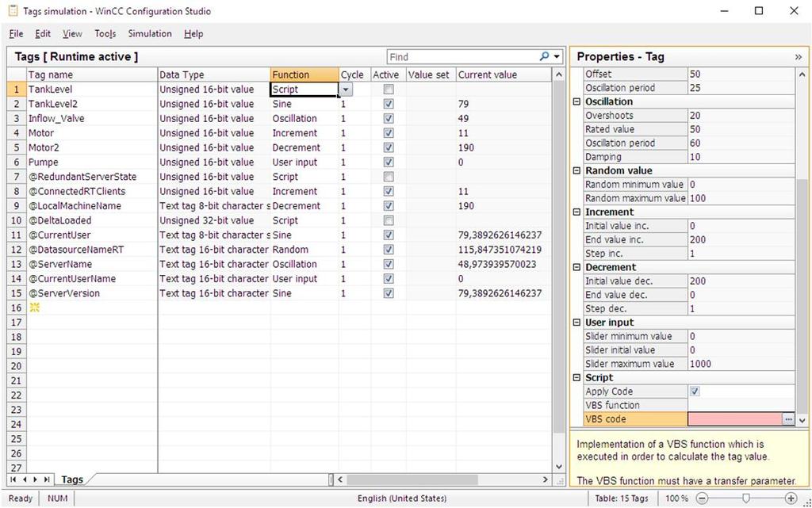812x508 pixels.
Task: Click the Tag name column header
Action: tap(92, 74)
